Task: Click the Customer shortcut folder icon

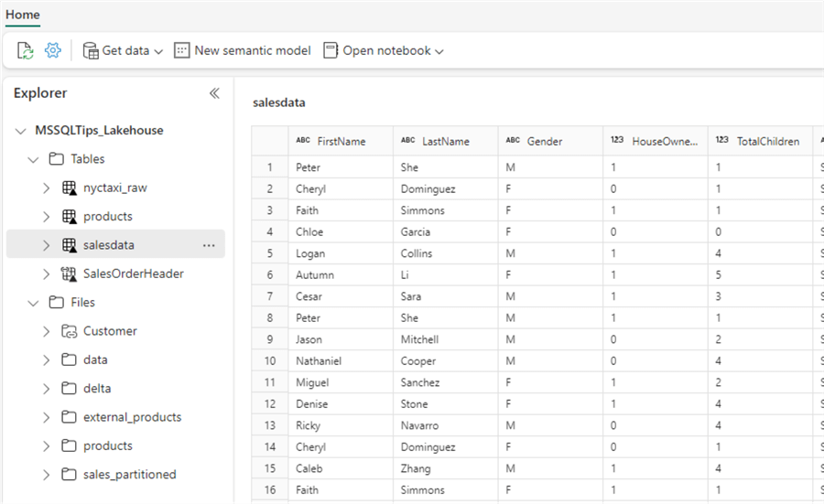Action: [69, 331]
